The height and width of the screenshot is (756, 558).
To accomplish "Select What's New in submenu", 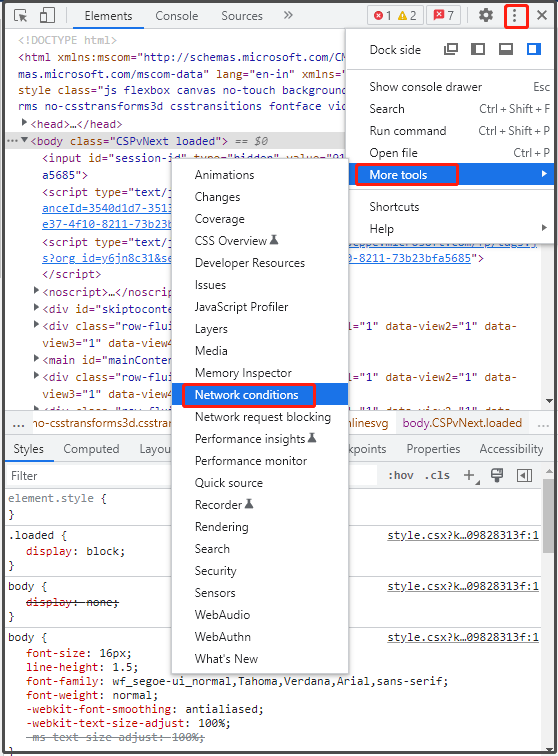I will coord(260,659).
